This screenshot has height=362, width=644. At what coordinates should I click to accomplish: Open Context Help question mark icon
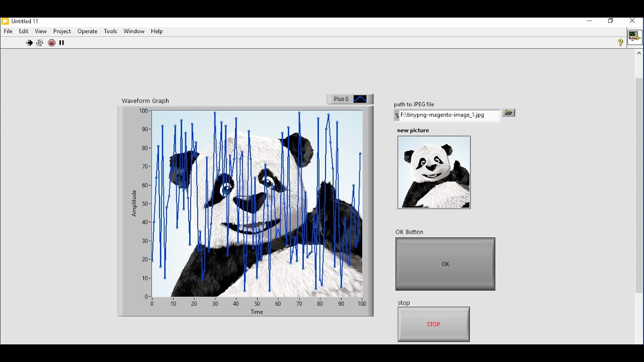click(620, 43)
